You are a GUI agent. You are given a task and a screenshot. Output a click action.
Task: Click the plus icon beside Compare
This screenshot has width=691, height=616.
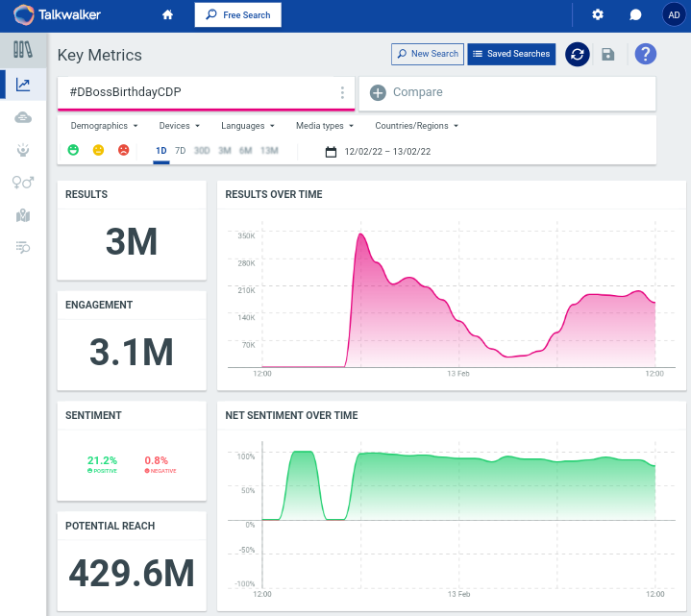[x=378, y=92]
